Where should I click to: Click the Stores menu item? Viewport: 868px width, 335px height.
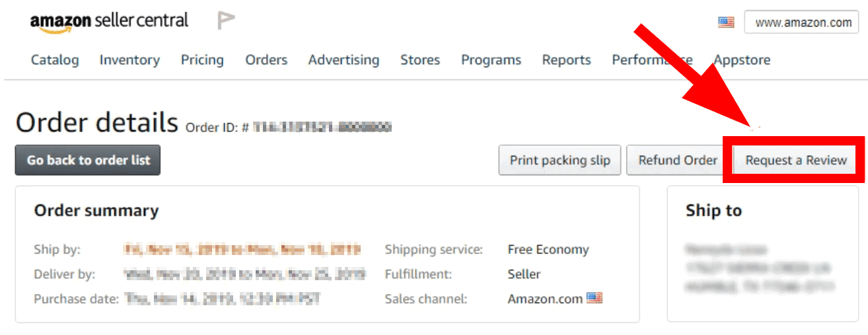tap(420, 60)
